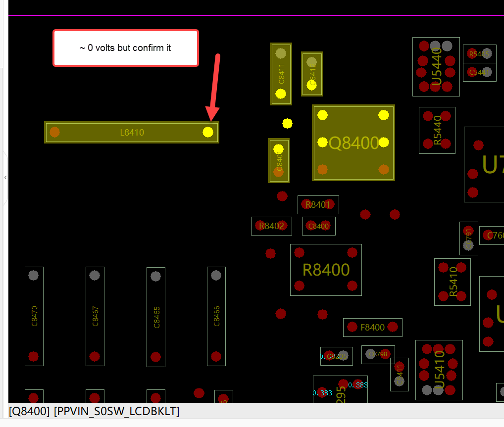Select the R8402 resistor
Viewport: 504px width, 427px height.
272,226
